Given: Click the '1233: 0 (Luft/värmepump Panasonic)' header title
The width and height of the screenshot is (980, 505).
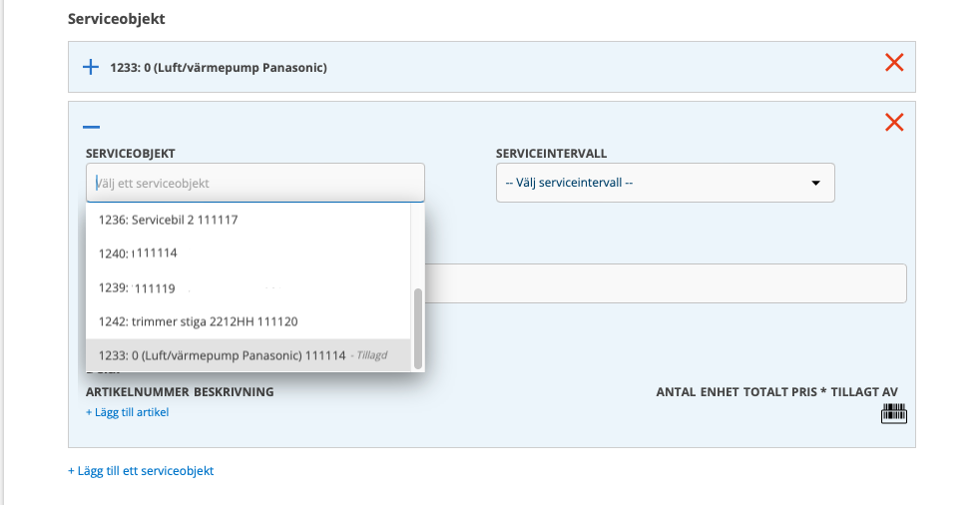Looking at the screenshot, I should pos(219,68).
